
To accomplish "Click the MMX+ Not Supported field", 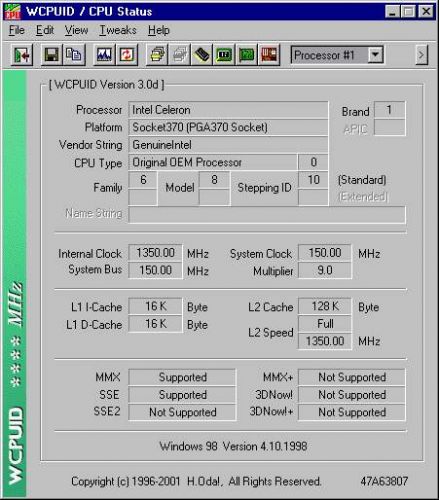I will (x=352, y=377).
